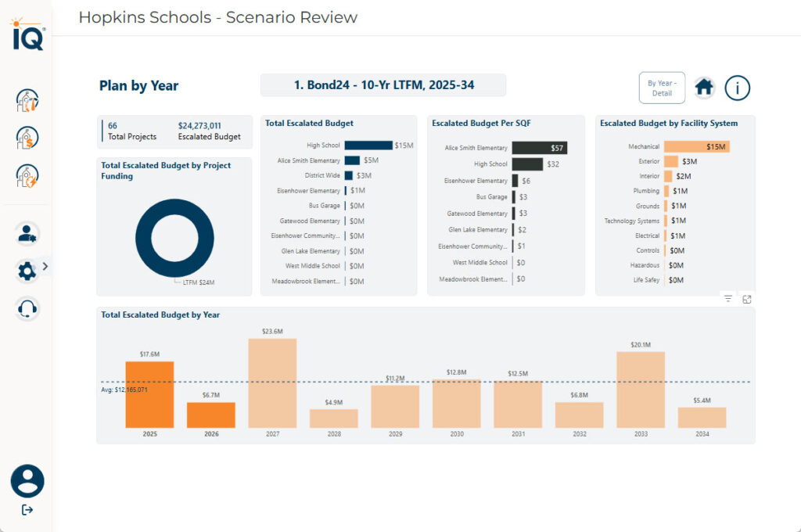
Task: Select the Alice Smith Elementary $57 per SQF bar
Action: tap(540, 148)
